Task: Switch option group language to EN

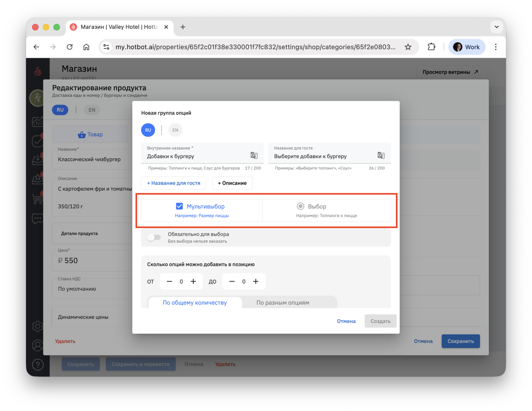Action: click(175, 130)
